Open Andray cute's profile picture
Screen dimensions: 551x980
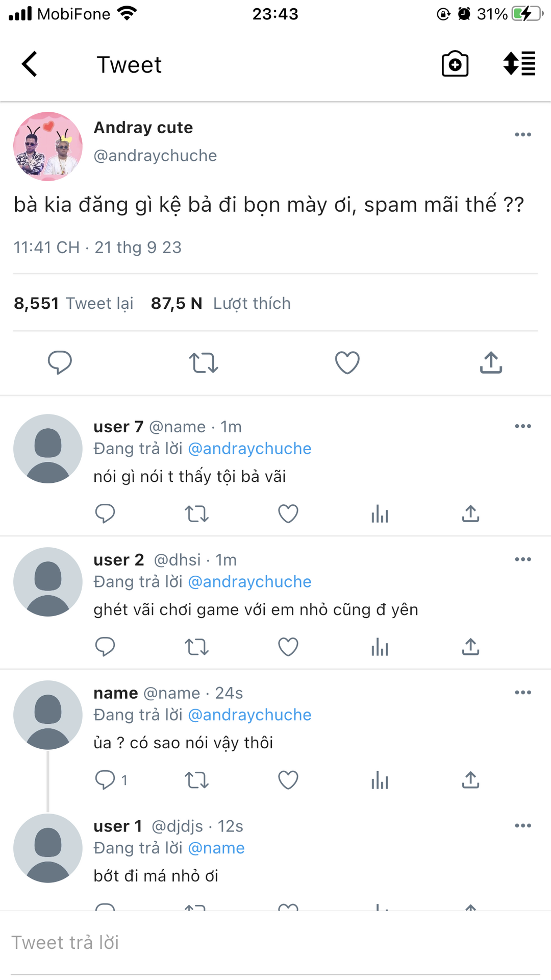48,146
